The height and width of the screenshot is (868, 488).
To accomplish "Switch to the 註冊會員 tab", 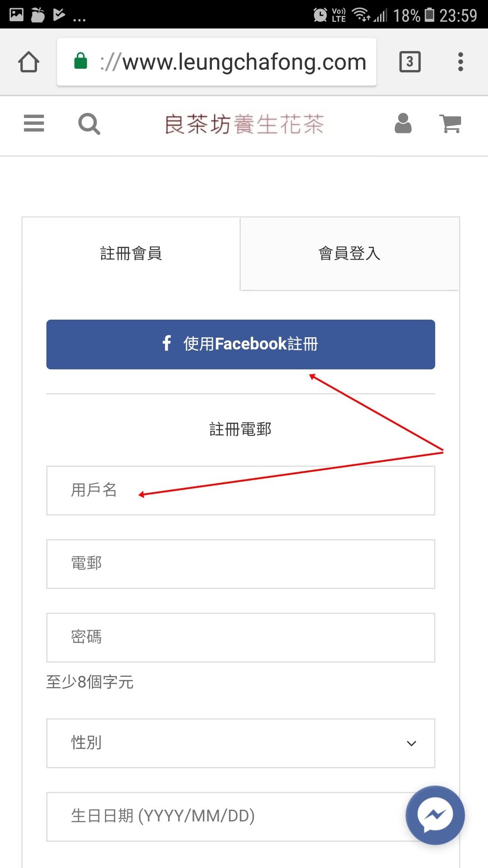I will point(131,254).
